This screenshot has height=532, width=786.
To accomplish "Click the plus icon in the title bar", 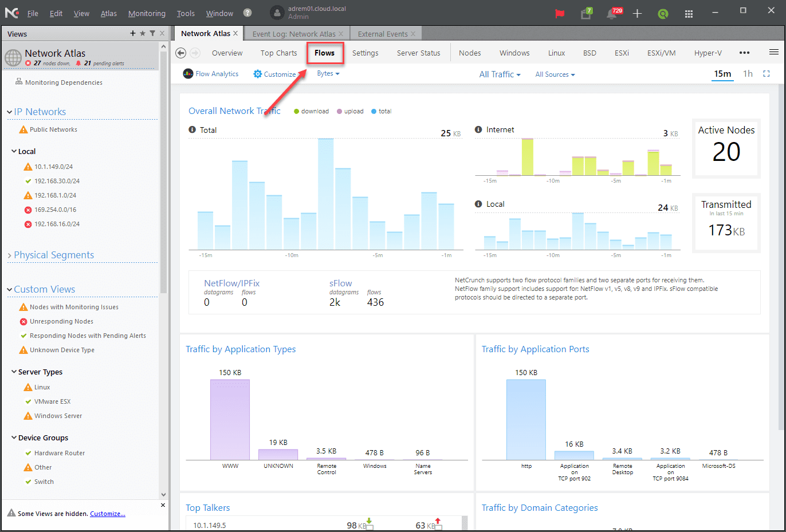I will (x=637, y=14).
